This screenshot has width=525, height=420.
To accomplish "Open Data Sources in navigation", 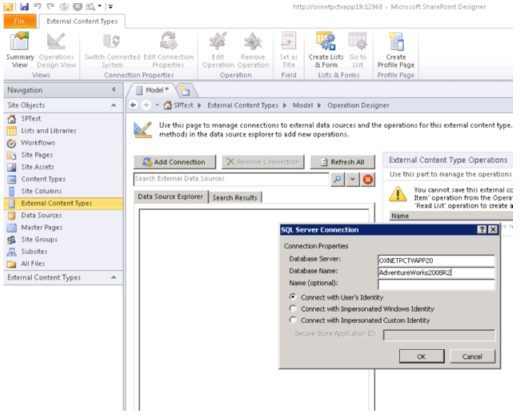I will (41, 215).
